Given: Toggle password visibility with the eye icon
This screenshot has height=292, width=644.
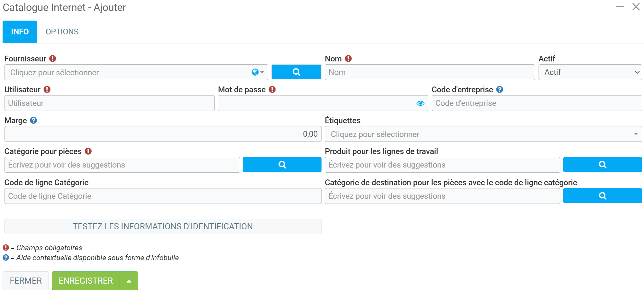Looking at the screenshot, I should click(420, 103).
